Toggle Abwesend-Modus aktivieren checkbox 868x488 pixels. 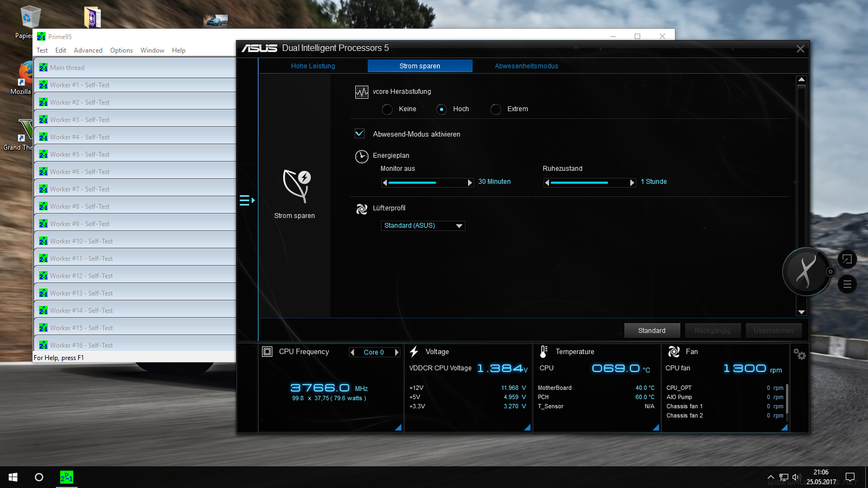(x=360, y=133)
